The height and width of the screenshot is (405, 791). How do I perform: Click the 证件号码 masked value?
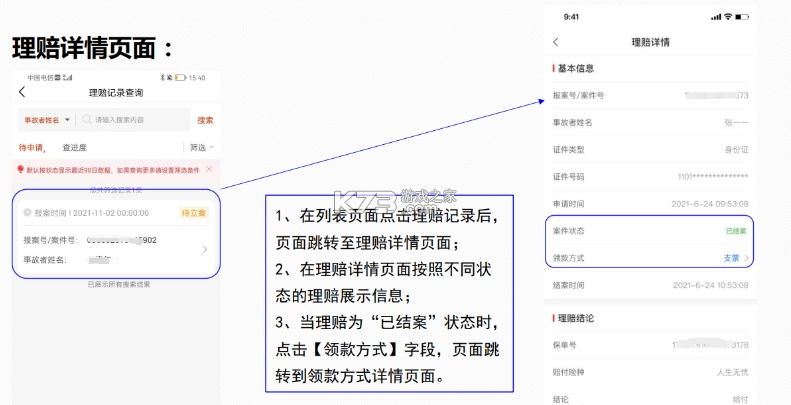[x=713, y=177]
